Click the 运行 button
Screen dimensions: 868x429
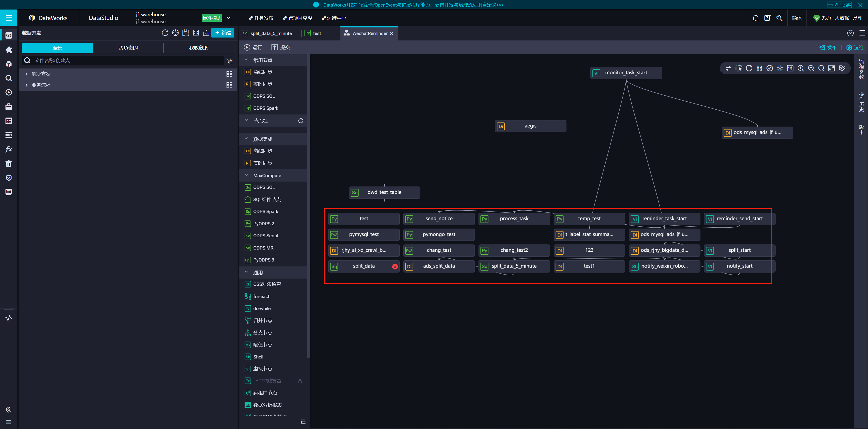tap(253, 47)
